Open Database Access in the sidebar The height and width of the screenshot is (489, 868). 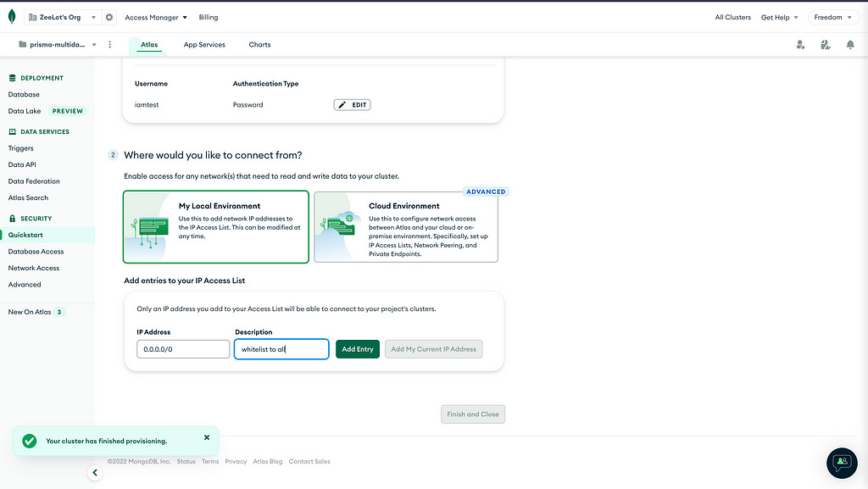(36, 252)
